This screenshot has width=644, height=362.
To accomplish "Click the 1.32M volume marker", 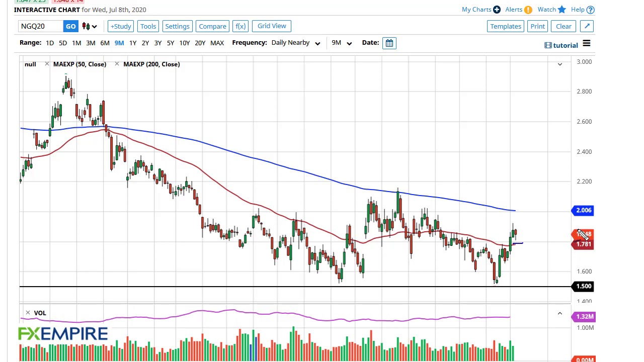I will click(584, 317).
